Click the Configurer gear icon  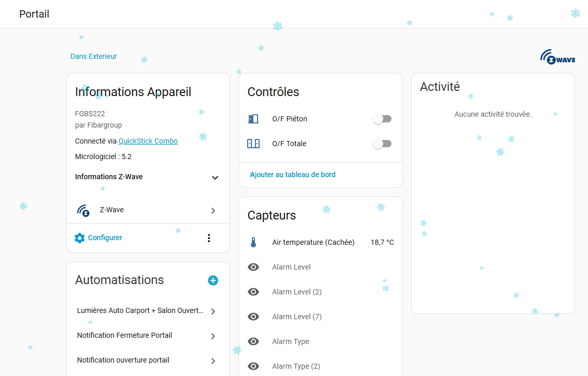(80, 238)
